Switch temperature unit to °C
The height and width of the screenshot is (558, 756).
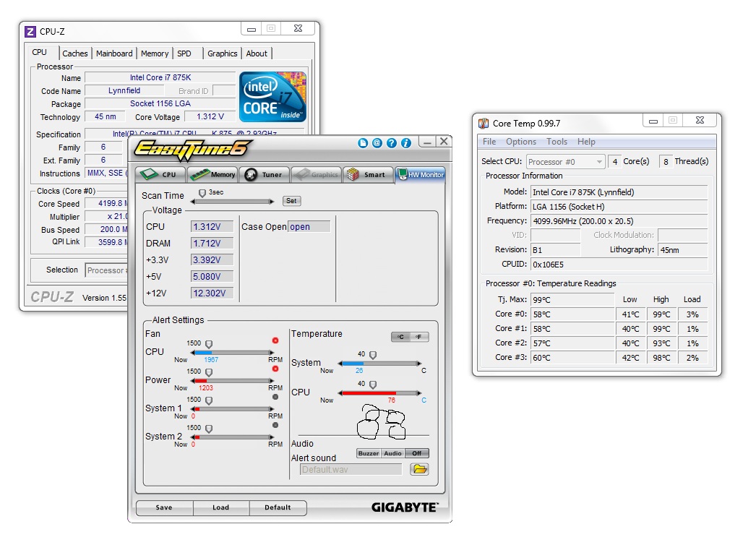(x=400, y=337)
